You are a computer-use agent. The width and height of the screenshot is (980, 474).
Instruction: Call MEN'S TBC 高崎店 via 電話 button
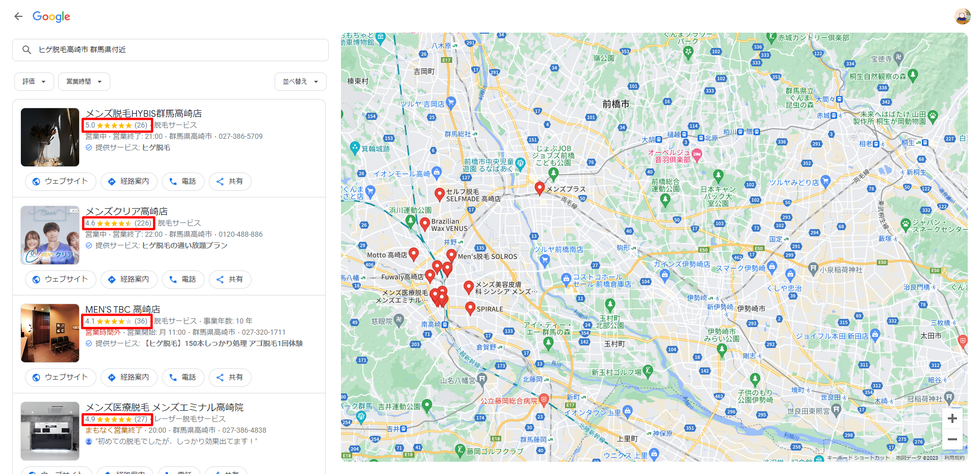click(x=183, y=377)
